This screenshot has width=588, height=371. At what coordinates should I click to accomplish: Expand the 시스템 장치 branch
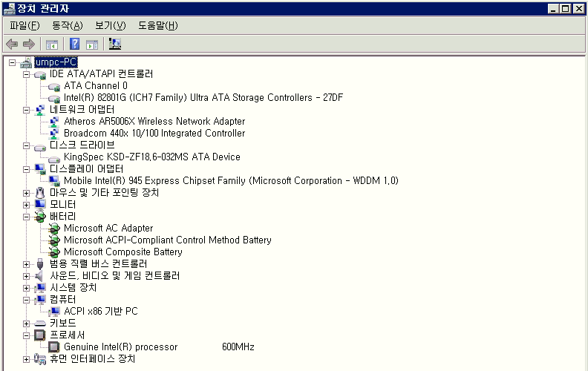click(x=26, y=288)
